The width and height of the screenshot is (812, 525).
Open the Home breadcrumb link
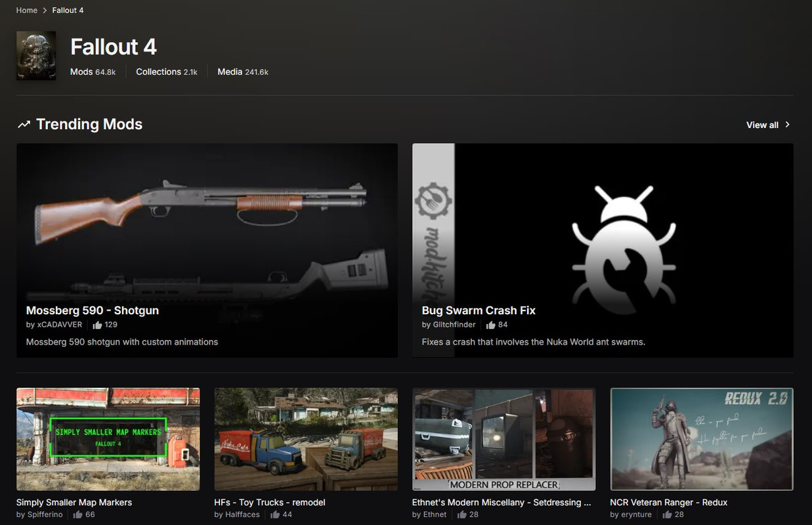(27, 10)
